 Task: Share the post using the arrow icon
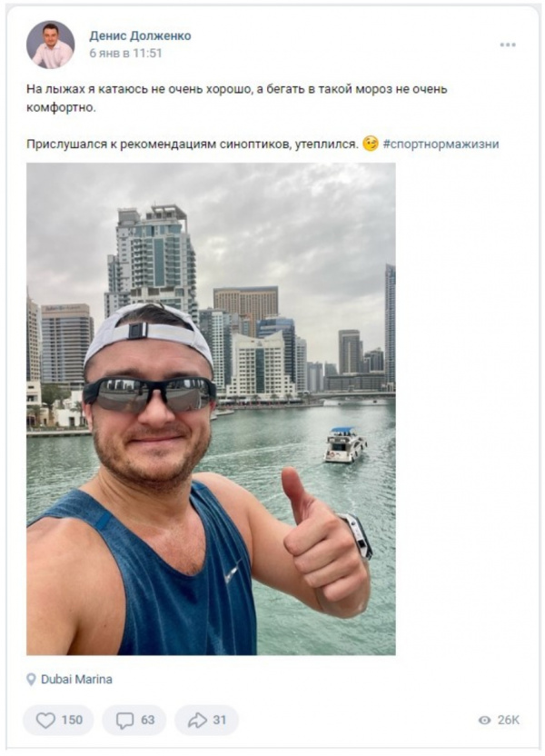pos(196,721)
